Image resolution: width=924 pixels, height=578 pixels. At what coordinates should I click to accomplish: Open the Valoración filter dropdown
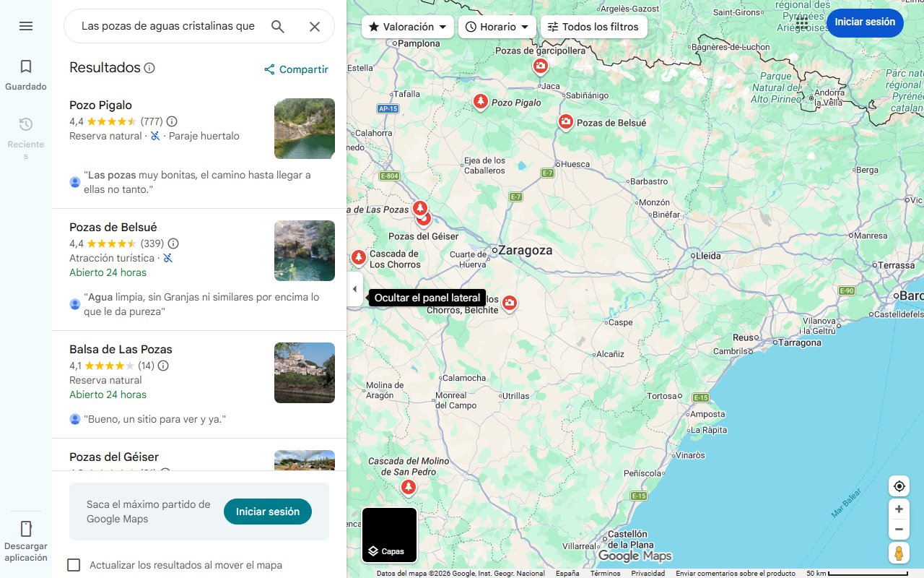(x=407, y=26)
